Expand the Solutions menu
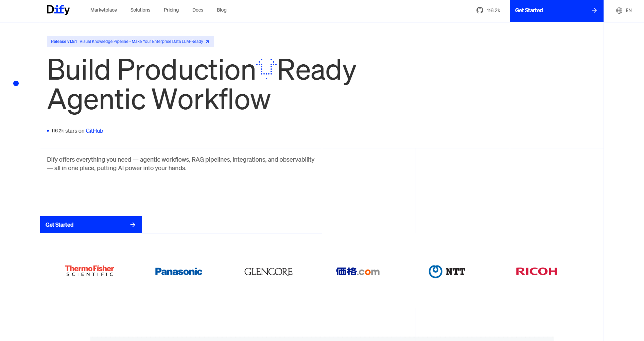The height and width of the screenshot is (341, 644). click(x=140, y=10)
